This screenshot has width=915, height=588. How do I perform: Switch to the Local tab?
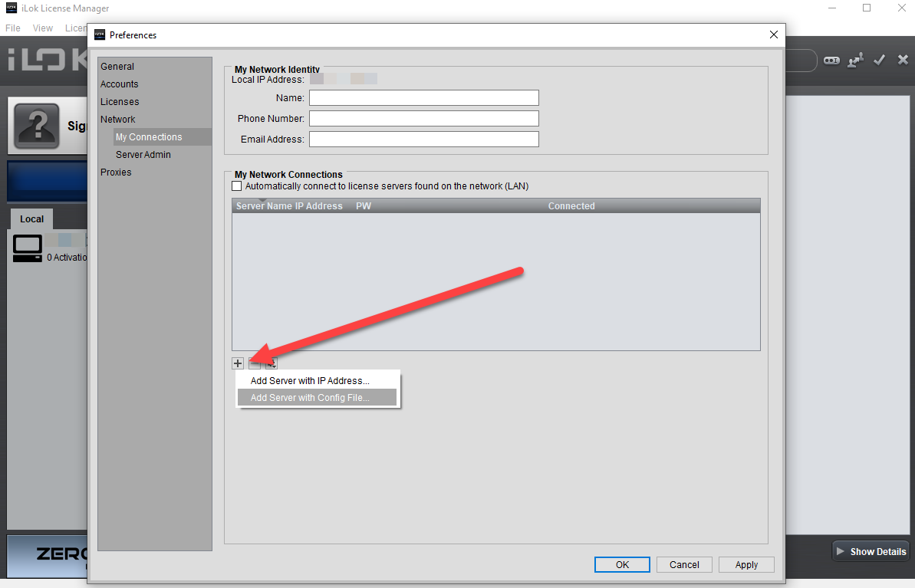pos(31,218)
